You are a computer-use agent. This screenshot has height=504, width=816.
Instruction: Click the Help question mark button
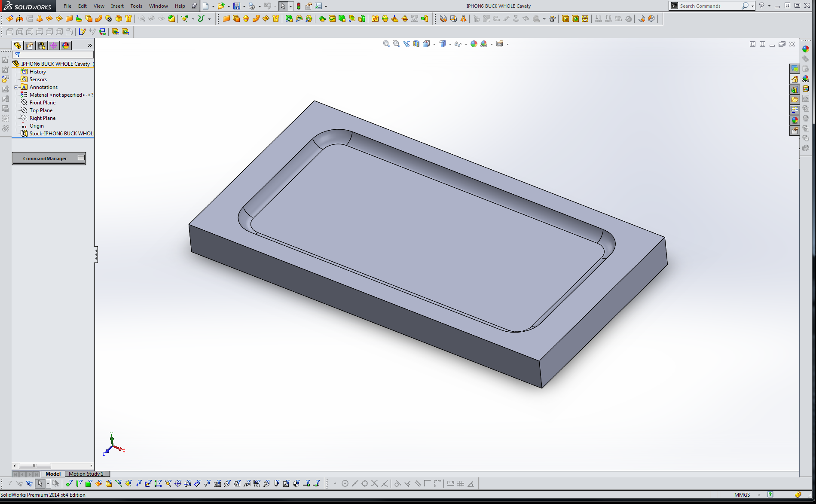pyautogui.click(x=761, y=6)
